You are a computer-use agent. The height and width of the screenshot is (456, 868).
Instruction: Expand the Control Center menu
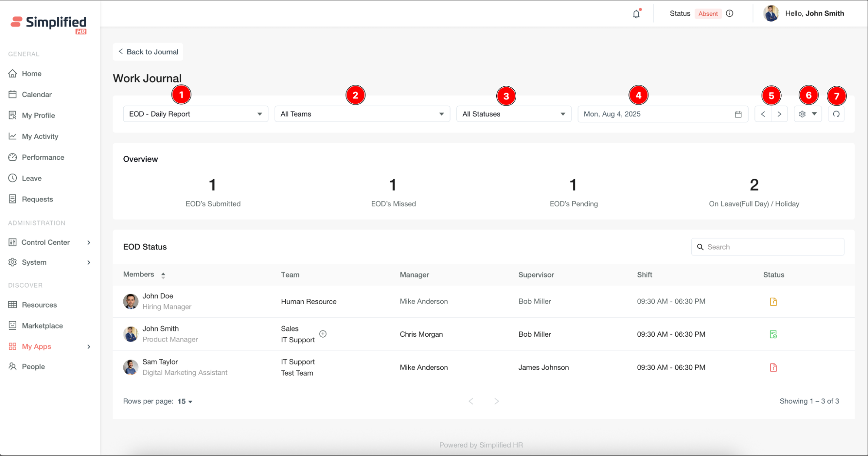point(50,242)
